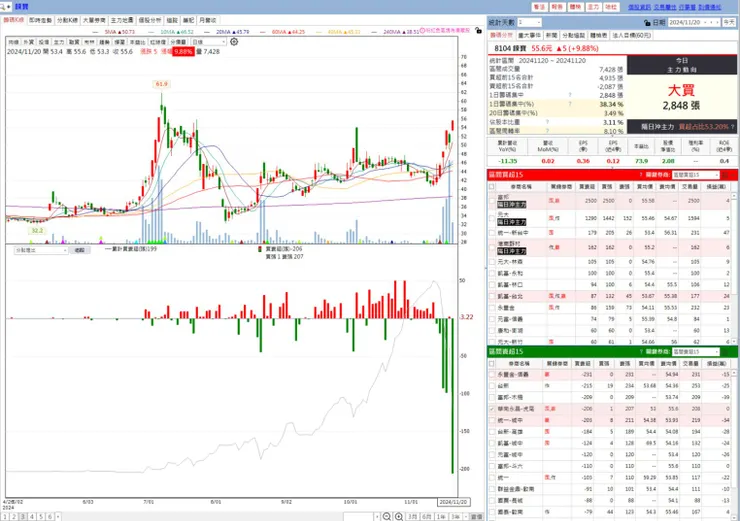Open empty dropdown left of zoom icons

[362, 517]
